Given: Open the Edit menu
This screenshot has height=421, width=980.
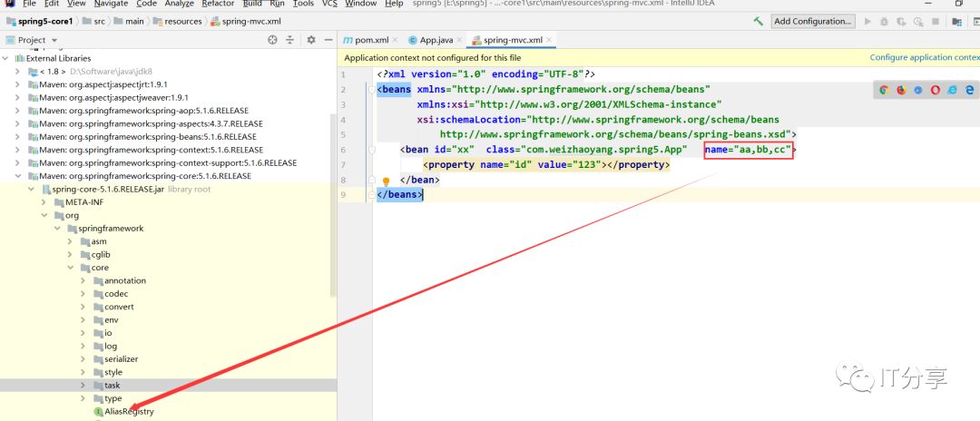Looking at the screenshot, I should click(x=52, y=4).
